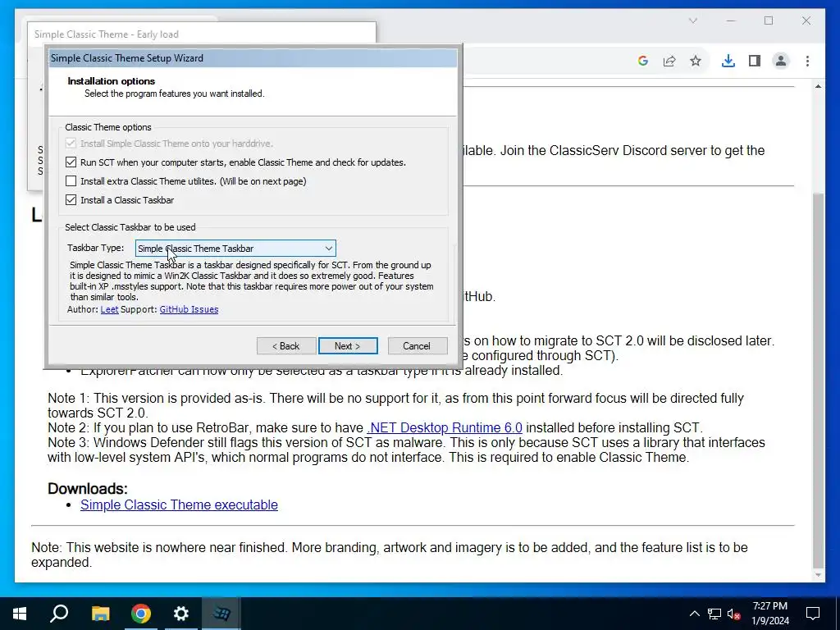
Task: Open Chrome profile avatar
Action: point(781,61)
